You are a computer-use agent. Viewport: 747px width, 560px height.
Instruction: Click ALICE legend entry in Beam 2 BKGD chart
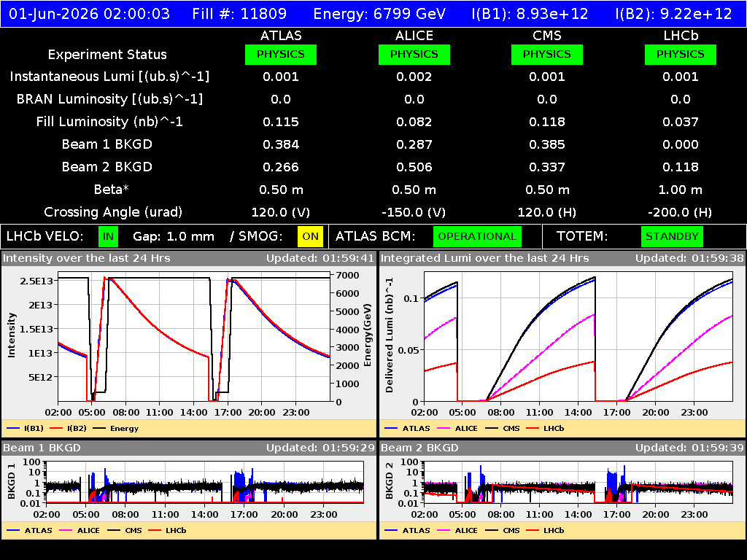tap(457, 531)
